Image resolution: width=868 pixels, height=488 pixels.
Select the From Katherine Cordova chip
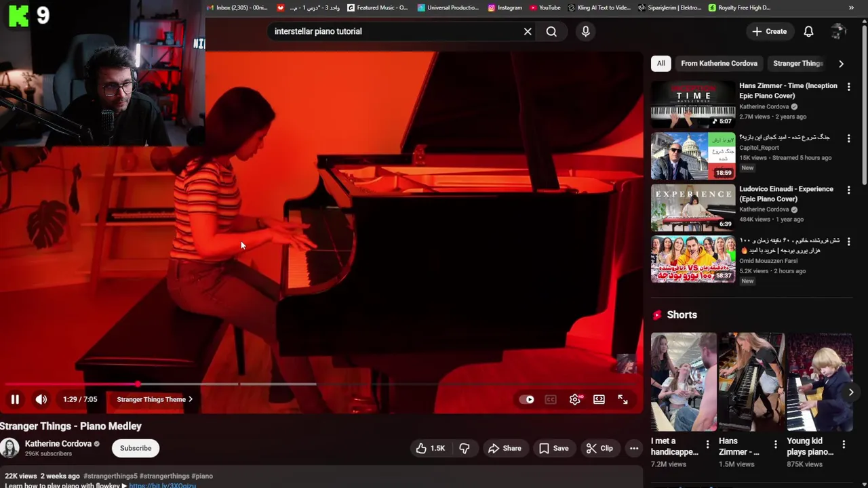719,63
